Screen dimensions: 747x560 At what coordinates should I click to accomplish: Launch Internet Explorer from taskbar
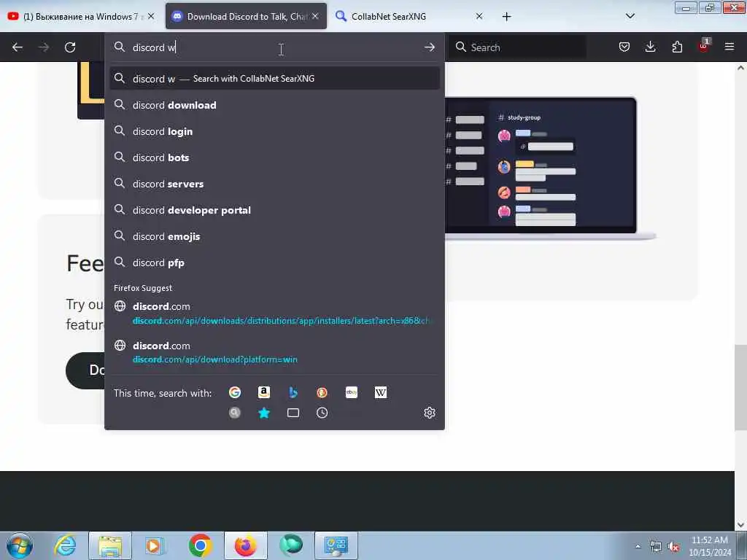coord(65,545)
